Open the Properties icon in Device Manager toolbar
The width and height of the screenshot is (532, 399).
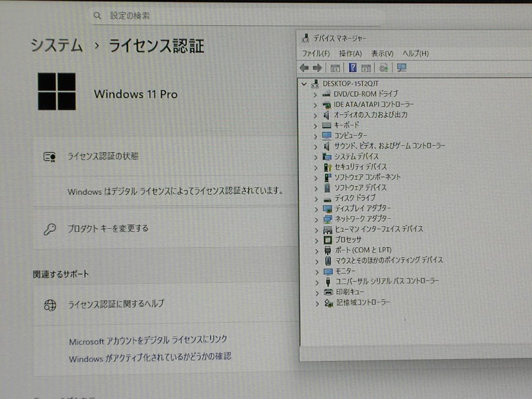366,67
